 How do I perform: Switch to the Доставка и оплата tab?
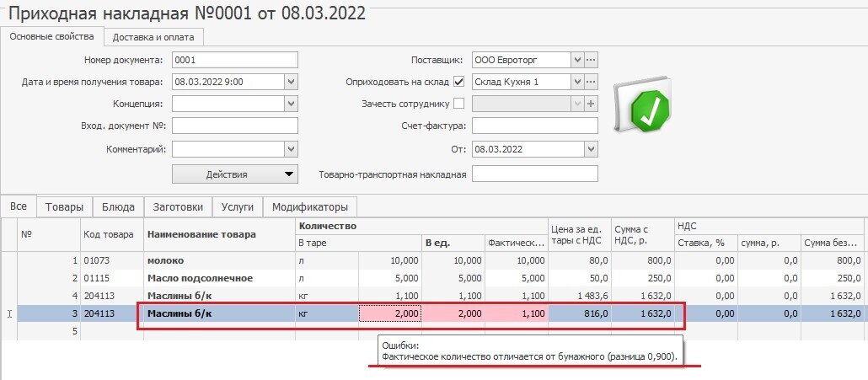tap(153, 37)
